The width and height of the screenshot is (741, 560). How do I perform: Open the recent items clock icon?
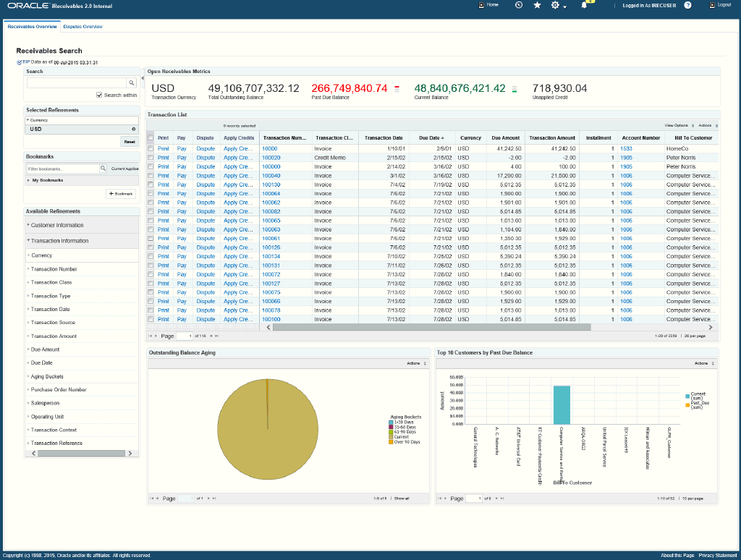click(518, 5)
